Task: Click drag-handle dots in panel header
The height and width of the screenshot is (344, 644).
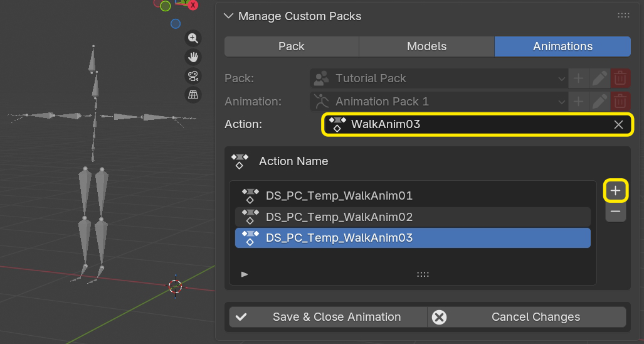Action: [x=623, y=16]
